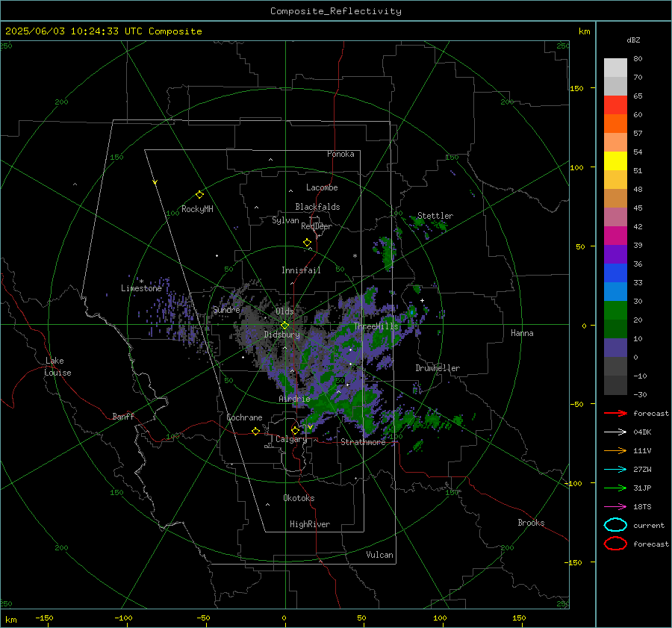Click the Hanna city label
Image resolution: width=672 pixels, height=628 pixels.
pos(522,333)
